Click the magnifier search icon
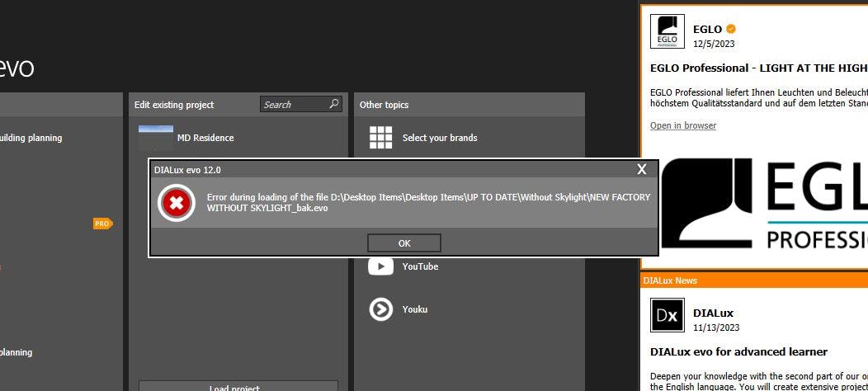This screenshot has height=391, width=868. (334, 104)
